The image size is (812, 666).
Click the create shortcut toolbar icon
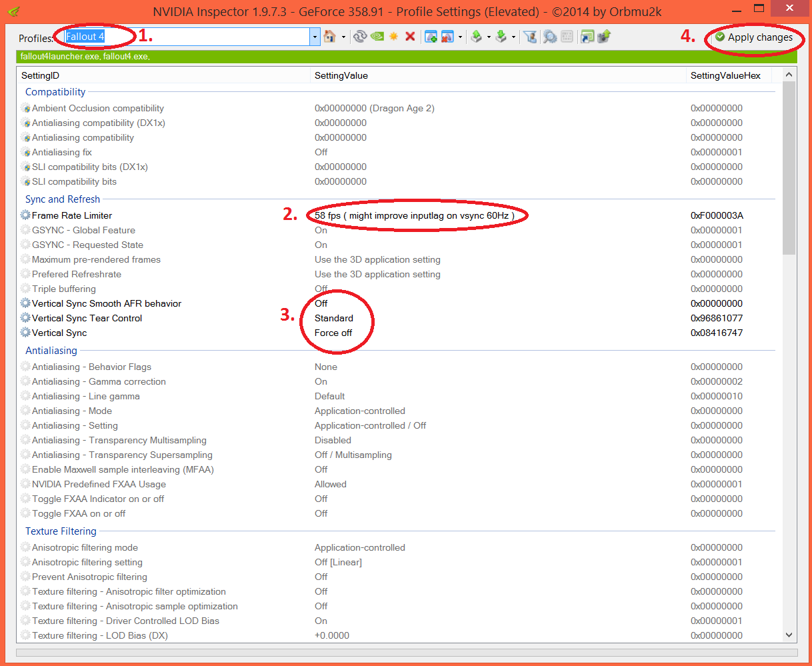point(587,37)
